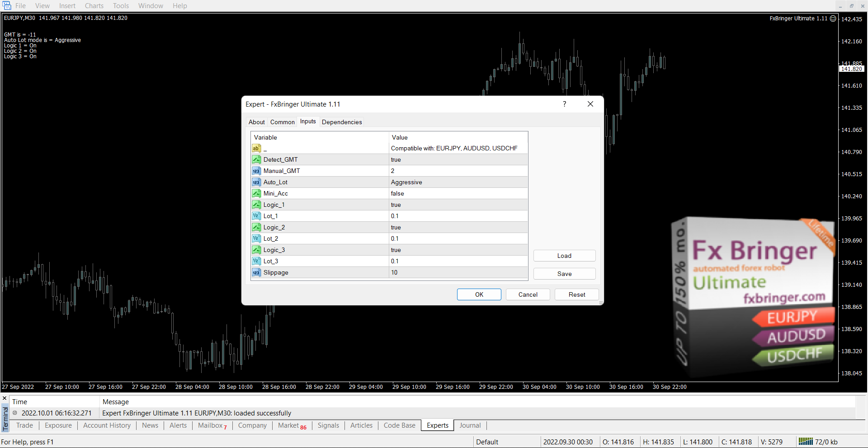Viewport: 868px width, 448px height.
Task: Open the Charts menu
Action: 94,6
